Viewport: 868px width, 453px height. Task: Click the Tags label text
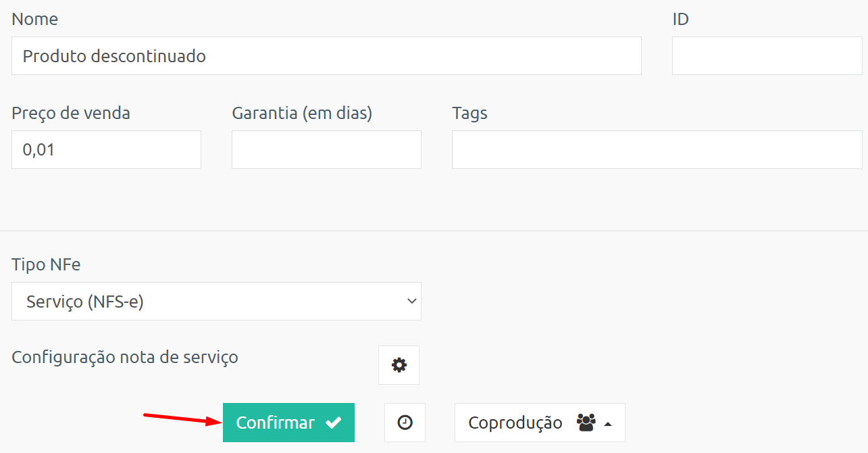469,113
